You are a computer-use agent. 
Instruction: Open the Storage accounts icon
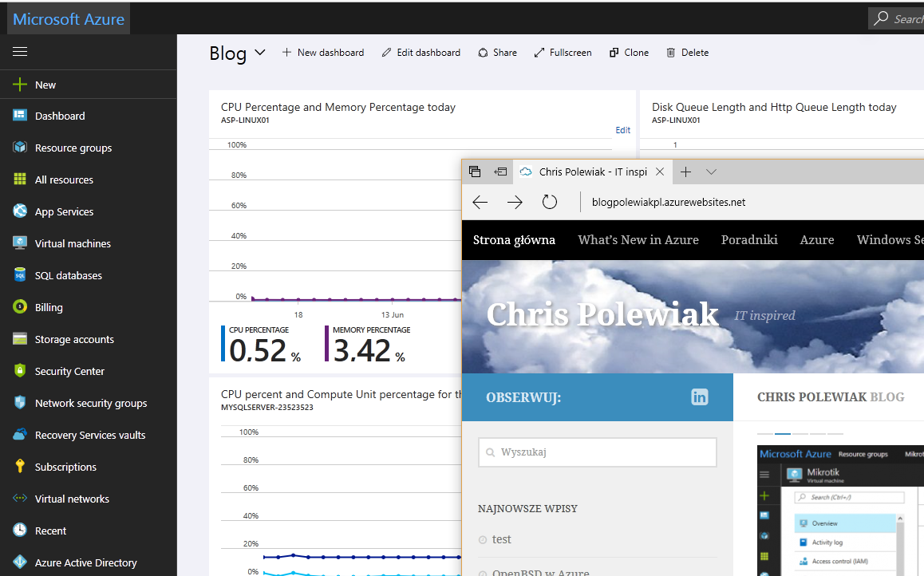[x=20, y=338]
